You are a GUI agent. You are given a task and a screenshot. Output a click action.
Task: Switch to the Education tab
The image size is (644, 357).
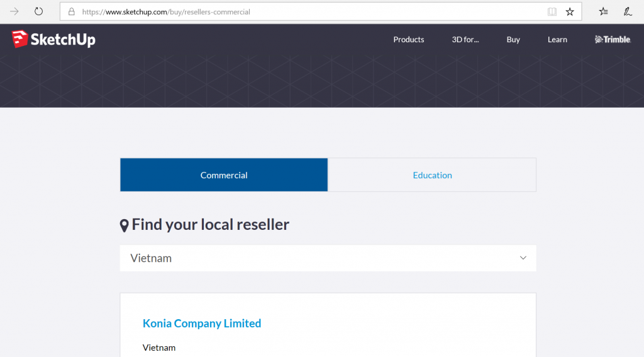click(x=433, y=175)
